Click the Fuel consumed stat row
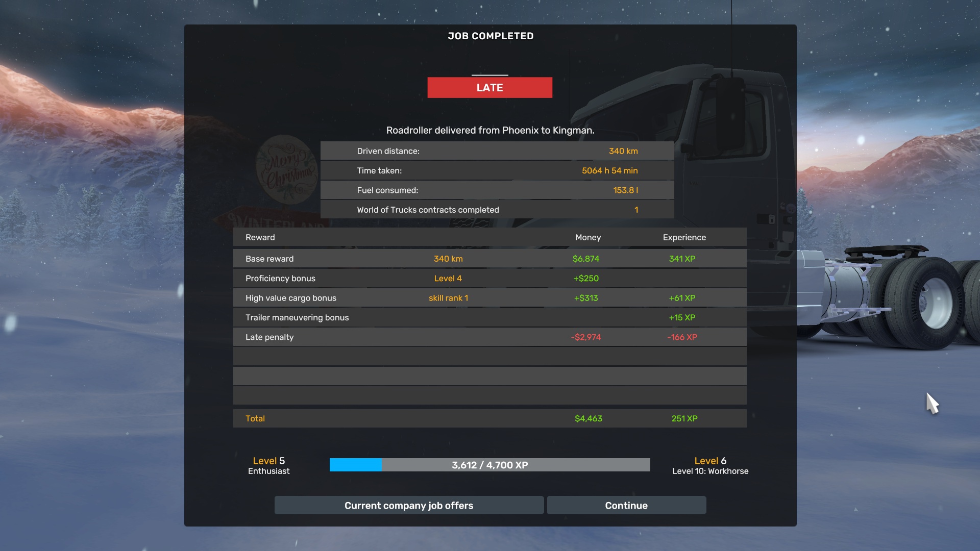Screen dimensions: 980x551 [497, 190]
